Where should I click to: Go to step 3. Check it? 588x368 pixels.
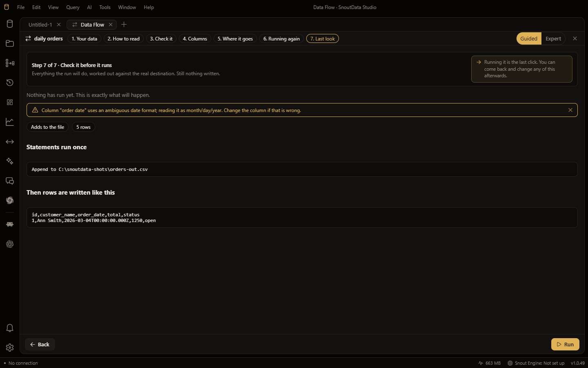tap(161, 39)
